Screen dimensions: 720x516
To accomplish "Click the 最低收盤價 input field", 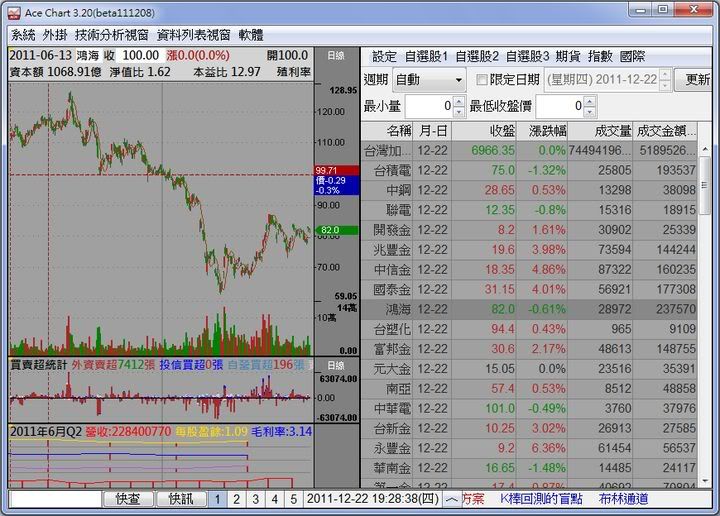I will pos(560,107).
